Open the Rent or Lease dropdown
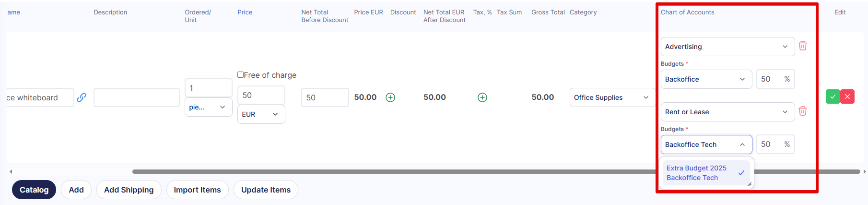Viewport: 868px width, 205px height. click(x=727, y=112)
